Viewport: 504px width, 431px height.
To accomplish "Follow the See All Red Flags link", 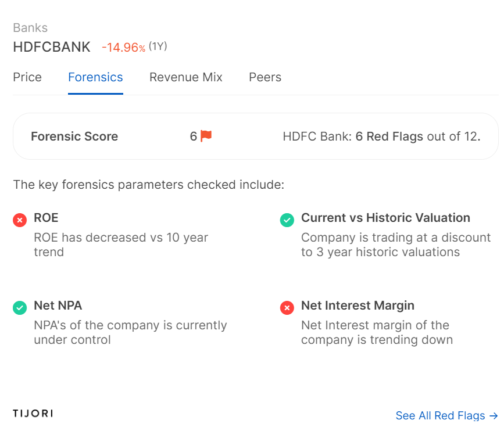I will 447,415.
